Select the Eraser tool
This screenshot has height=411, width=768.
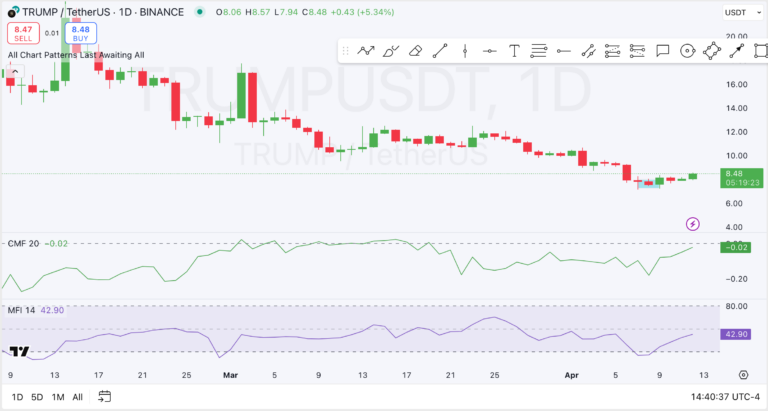pyautogui.click(x=415, y=50)
